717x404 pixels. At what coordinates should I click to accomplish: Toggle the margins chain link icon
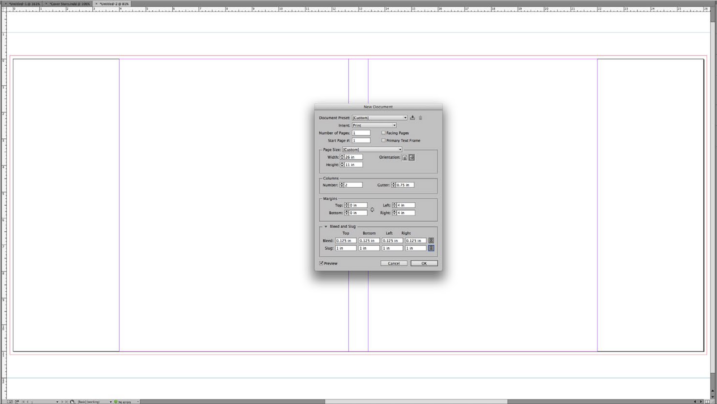(x=372, y=209)
